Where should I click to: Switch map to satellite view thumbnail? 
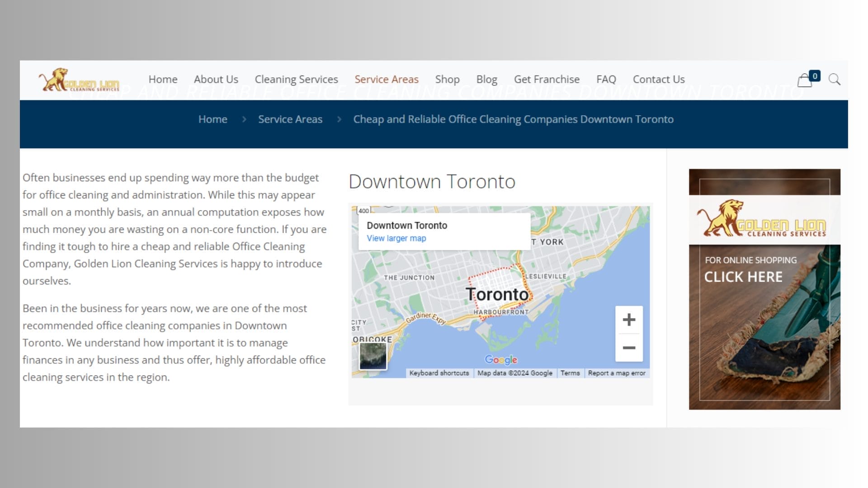(373, 356)
